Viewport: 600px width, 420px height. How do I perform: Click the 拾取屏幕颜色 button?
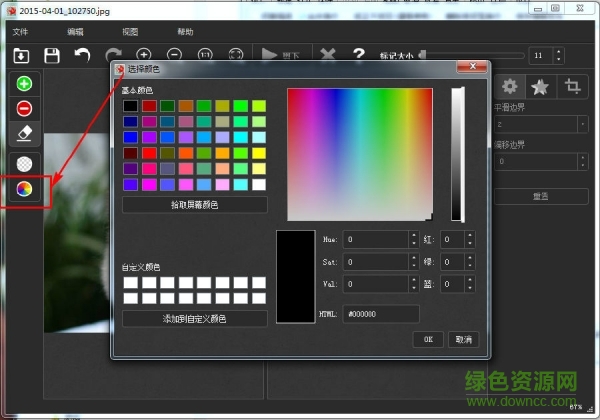(x=195, y=204)
